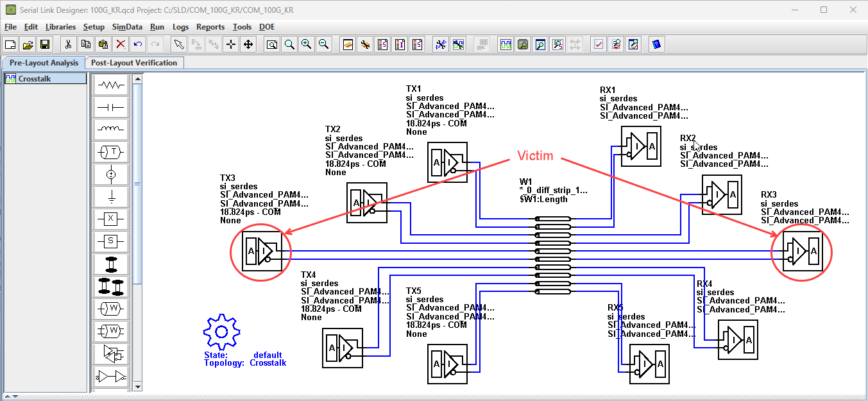The image size is (868, 401).
Task: Click the undo arrow in the toolbar
Action: coord(137,44)
